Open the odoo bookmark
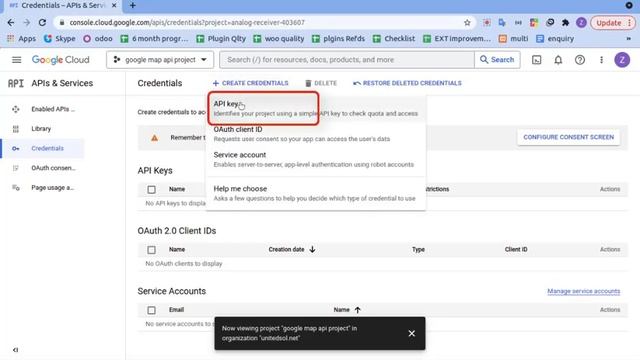 (98, 39)
